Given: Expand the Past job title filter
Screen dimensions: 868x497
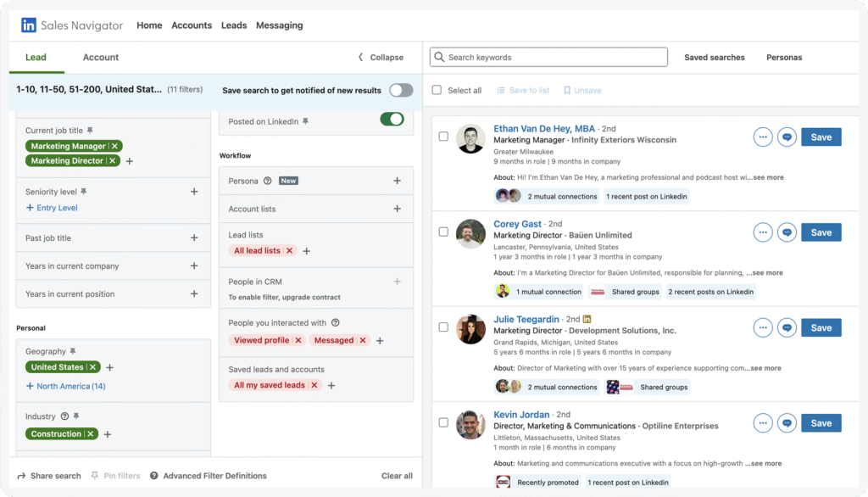Looking at the screenshot, I should (x=194, y=238).
